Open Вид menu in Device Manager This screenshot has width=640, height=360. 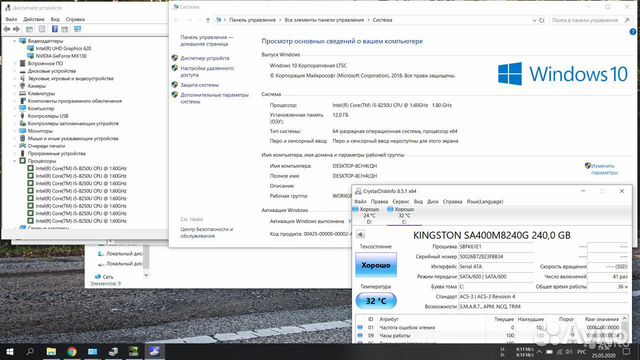pyautogui.click(x=55, y=19)
